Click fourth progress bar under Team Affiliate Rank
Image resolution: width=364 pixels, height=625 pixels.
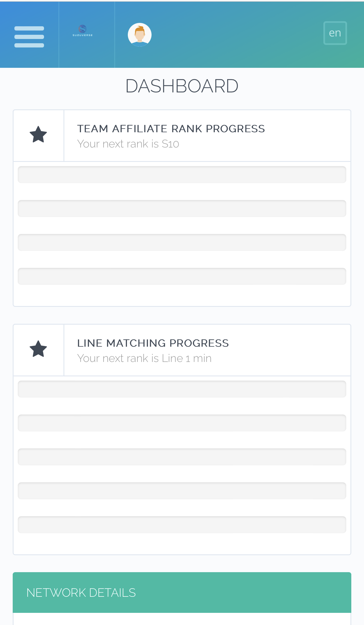[x=182, y=276]
